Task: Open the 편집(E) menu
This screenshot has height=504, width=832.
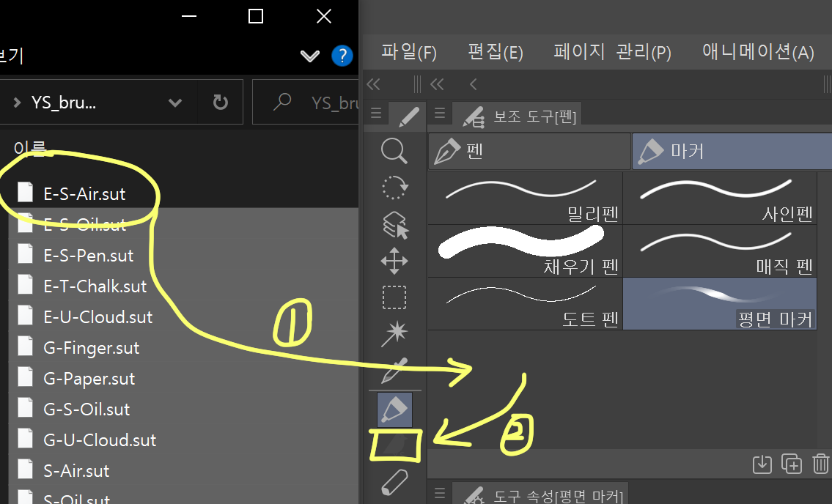Action: point(495,52)
